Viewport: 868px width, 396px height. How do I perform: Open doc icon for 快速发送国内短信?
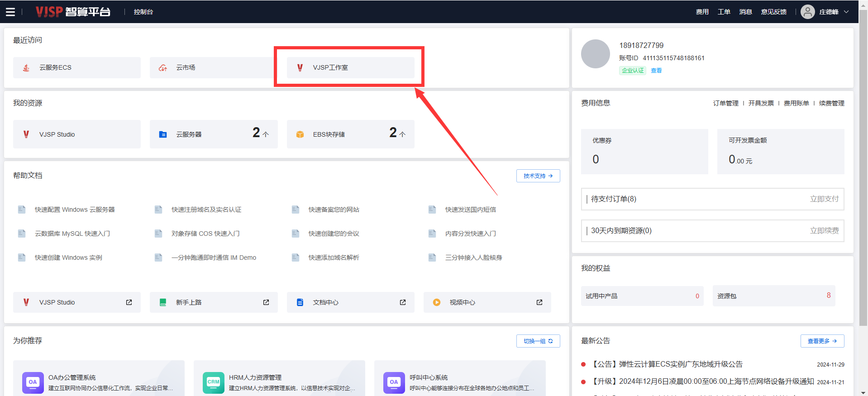coord(432,210)
